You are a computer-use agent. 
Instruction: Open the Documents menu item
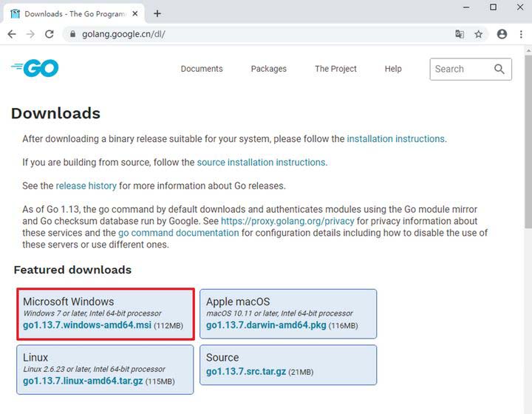tap(202, 69)
